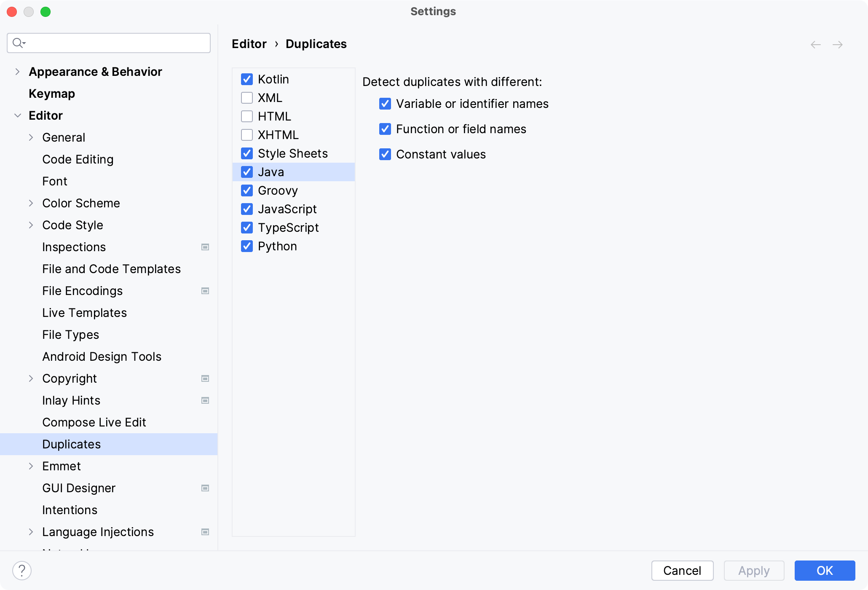Click the GUI Designer settings icon
This screenshot has height=590, width=868.
click(205, 488)
